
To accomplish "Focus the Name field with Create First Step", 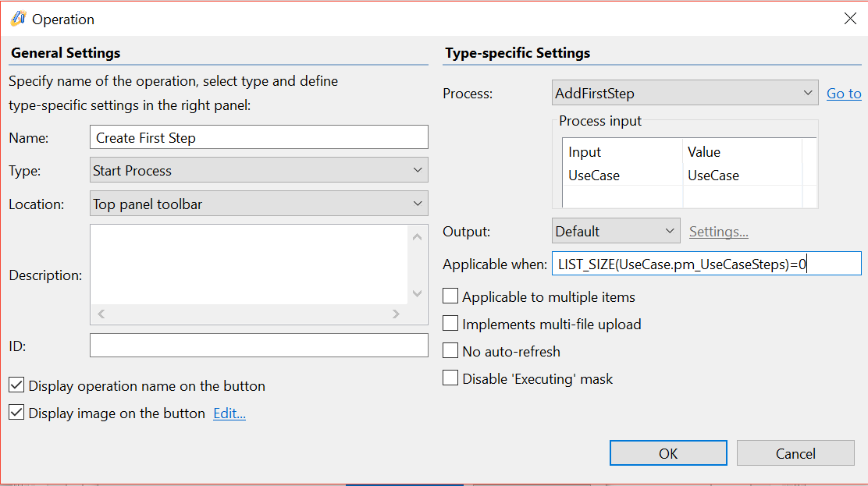I will (259, 137).
